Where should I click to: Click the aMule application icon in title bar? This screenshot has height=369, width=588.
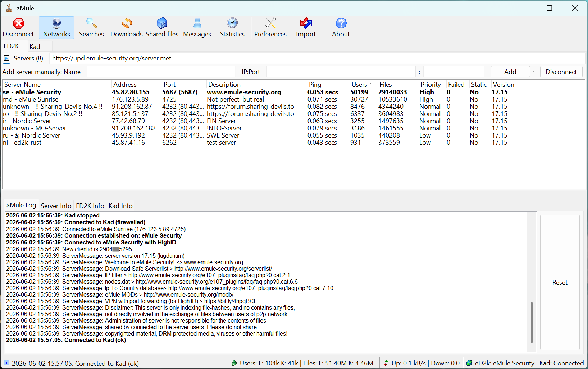(9, 8)
